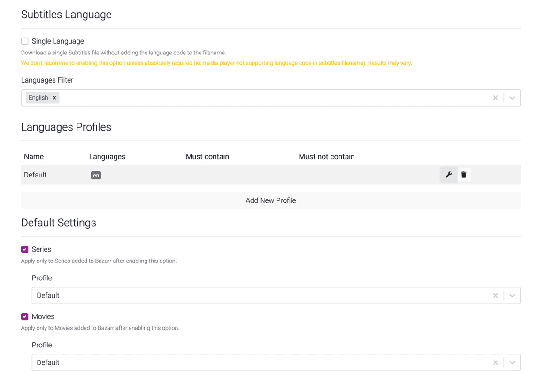Open the Languages Filter dropdown
Image resolution: width=554 pixels, height=392 pixels.
(x=512, y=97)
